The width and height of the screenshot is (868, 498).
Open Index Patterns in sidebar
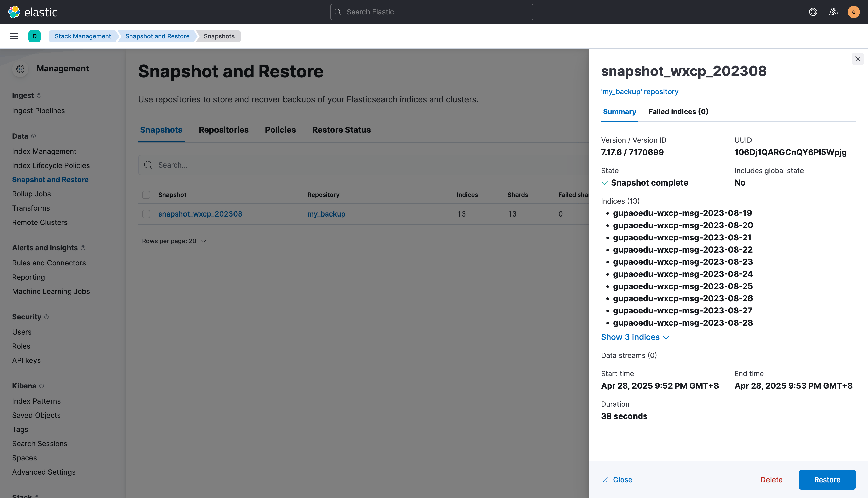point(36,401)
